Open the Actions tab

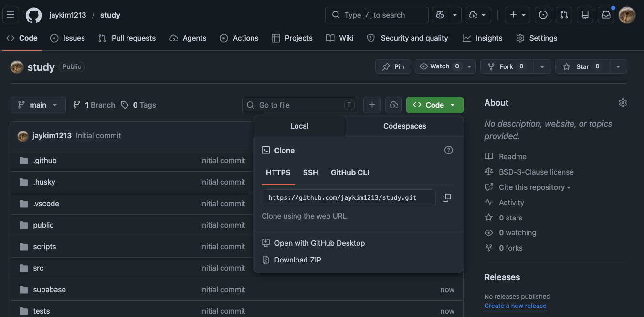coord(239,38)
